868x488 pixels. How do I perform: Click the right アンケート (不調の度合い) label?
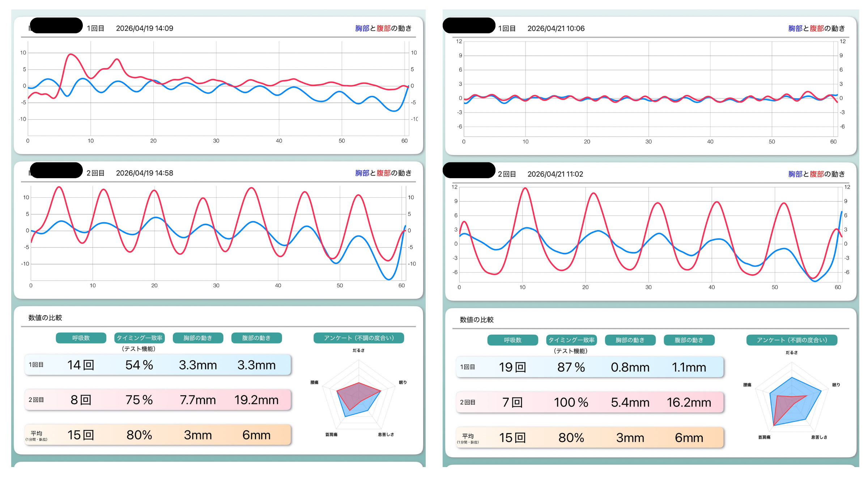click(792, 340)
